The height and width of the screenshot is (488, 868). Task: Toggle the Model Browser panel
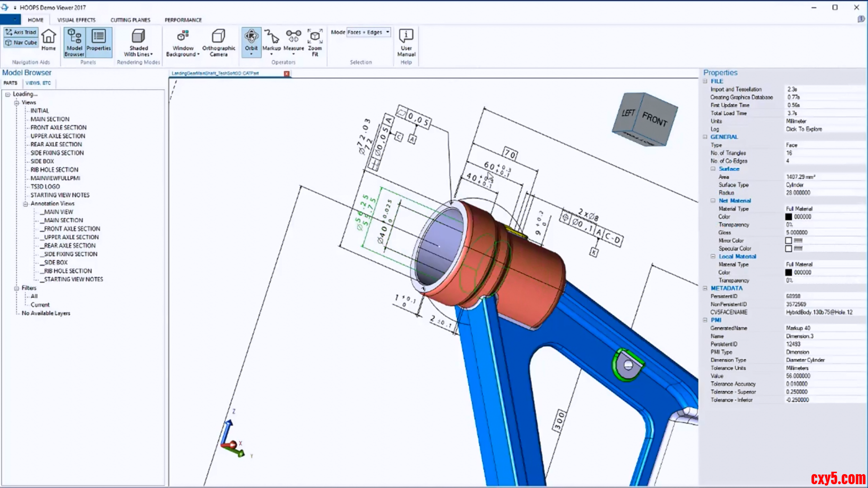click(74, 42)
